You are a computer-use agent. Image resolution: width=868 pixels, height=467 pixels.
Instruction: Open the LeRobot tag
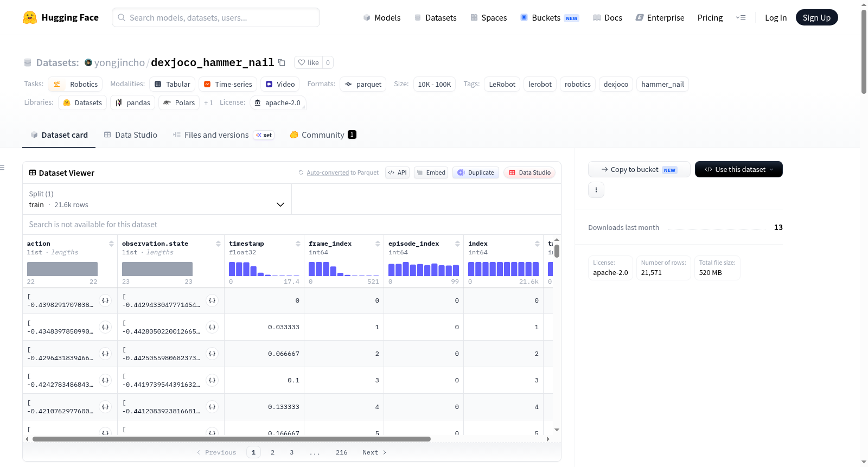tap(502, 84)
